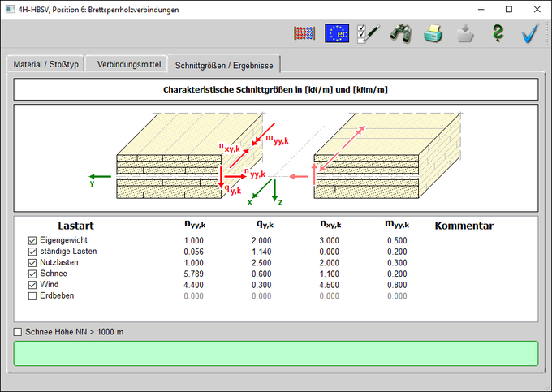Click the green status message bar
Screen dimensions: 552x392
pyautogui.click(x=276, y=353)
